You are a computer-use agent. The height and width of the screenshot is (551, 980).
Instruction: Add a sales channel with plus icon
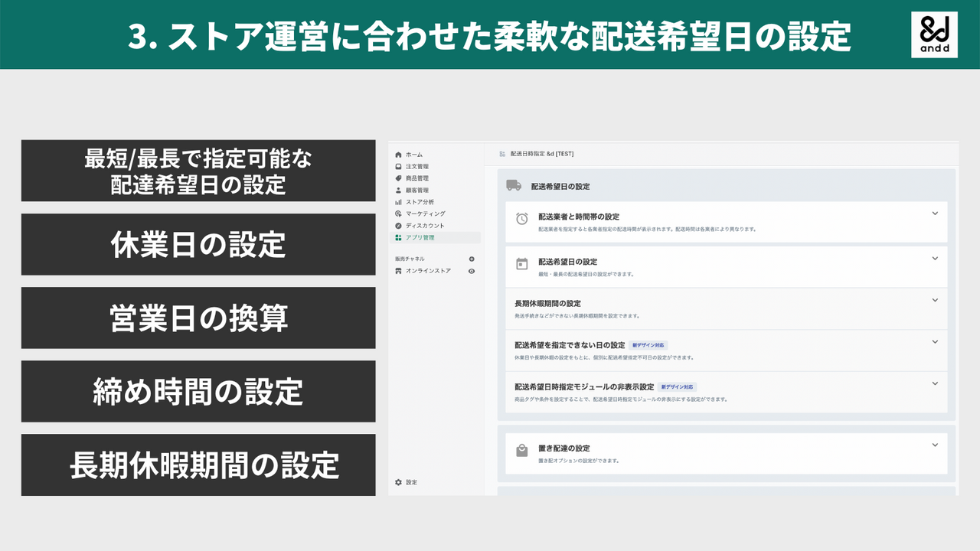tap(472, 259)
